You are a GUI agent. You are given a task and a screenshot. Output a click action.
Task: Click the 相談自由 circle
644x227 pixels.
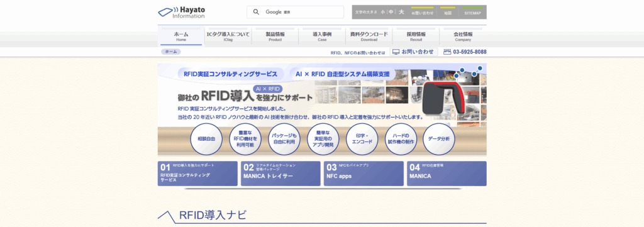206,139
